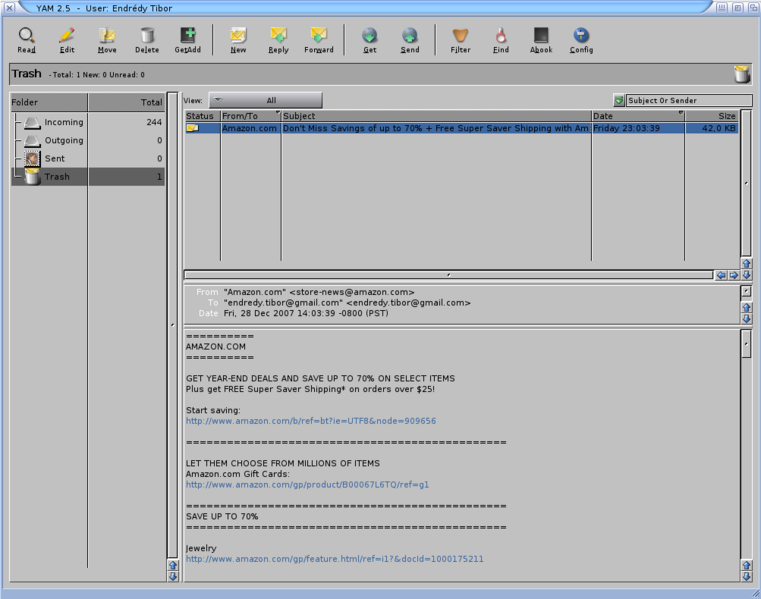
Task: Open the Config settings
Action: 581,40
